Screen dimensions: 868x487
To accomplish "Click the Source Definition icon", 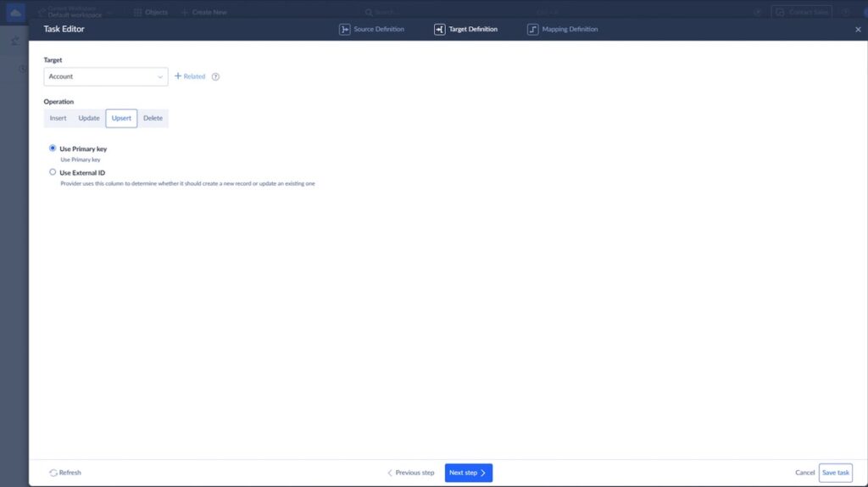I will 344,30.
